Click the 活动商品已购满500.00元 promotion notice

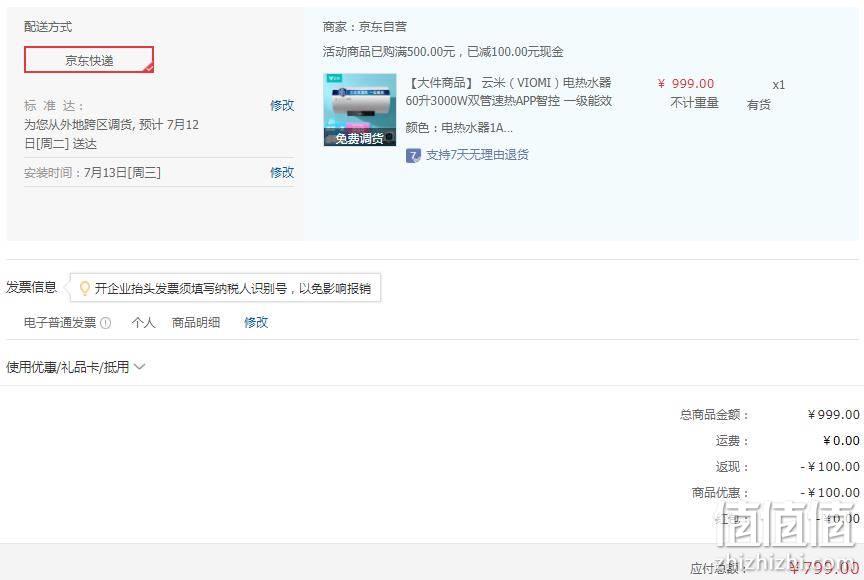pos(443,52)
